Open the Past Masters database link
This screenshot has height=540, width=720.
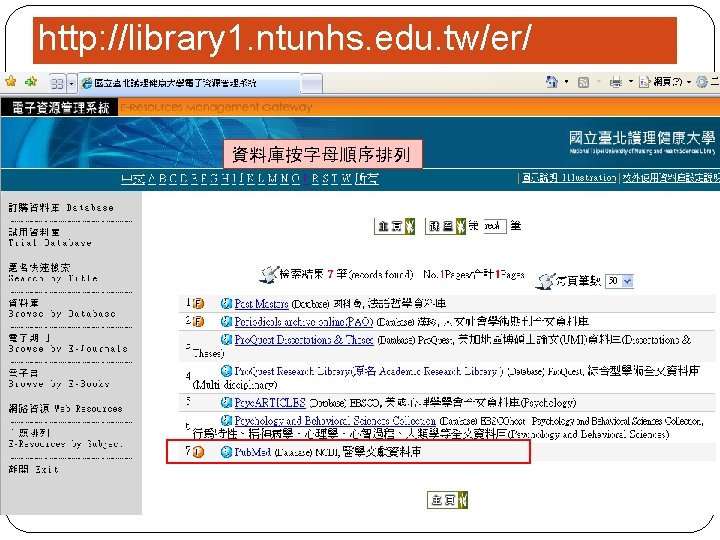261,304
